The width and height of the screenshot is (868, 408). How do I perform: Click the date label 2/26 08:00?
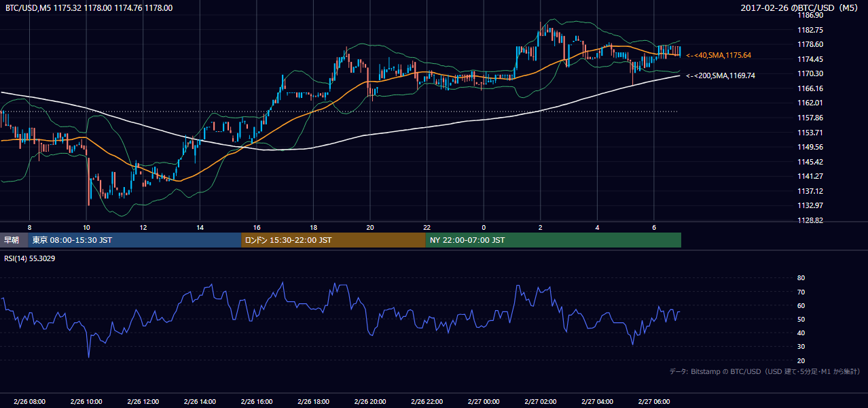coord(29,402)
